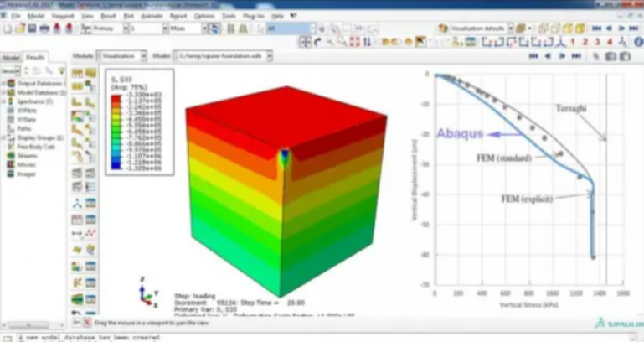The height and width of the screenshot is (342, 644).
Task: Open the Mises invariant dropdown
Action: 204,28
